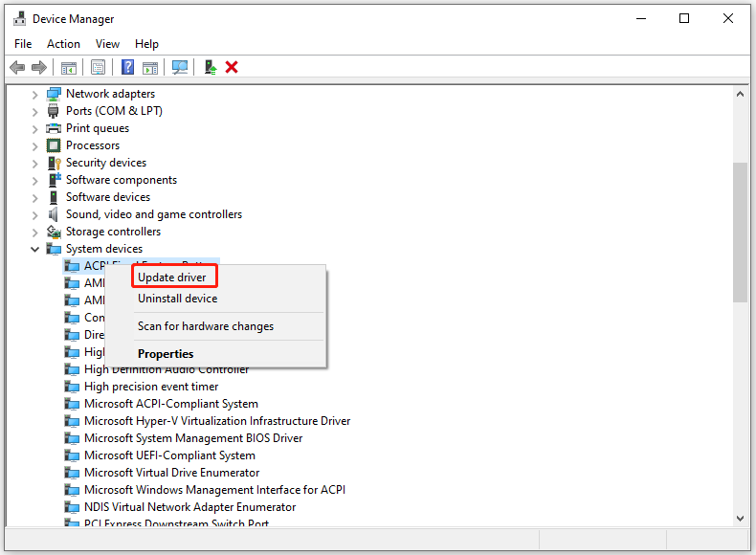Click the show/hide action pane icon
This screenshot has height=555, width=756.
(150, 68)
